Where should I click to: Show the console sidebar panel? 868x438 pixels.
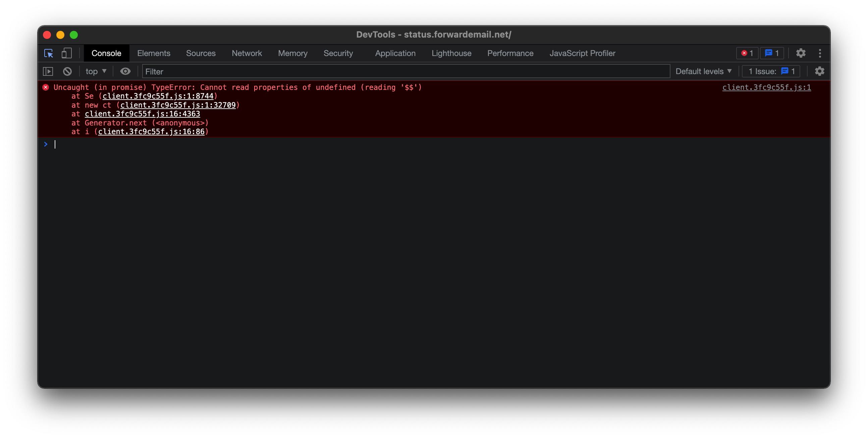click(x=48, y=71)
